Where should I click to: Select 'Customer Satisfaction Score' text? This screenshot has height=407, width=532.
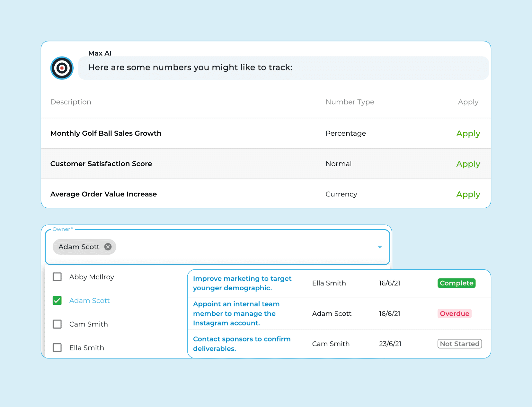(101, 164)
